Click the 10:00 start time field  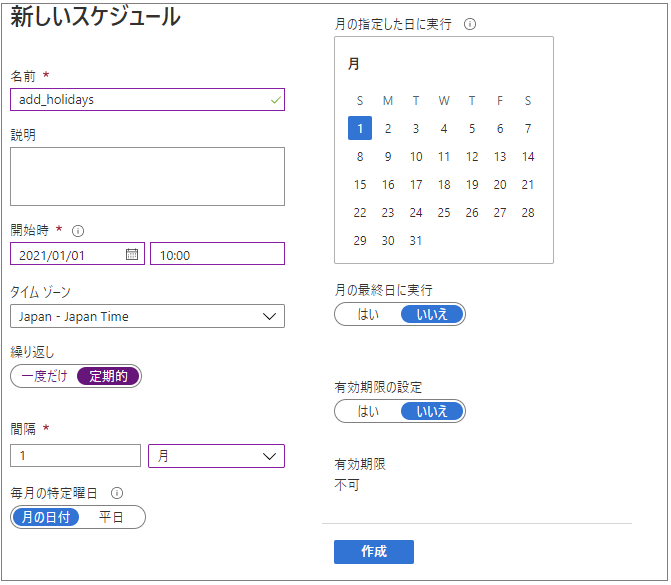tap(217, 254)
